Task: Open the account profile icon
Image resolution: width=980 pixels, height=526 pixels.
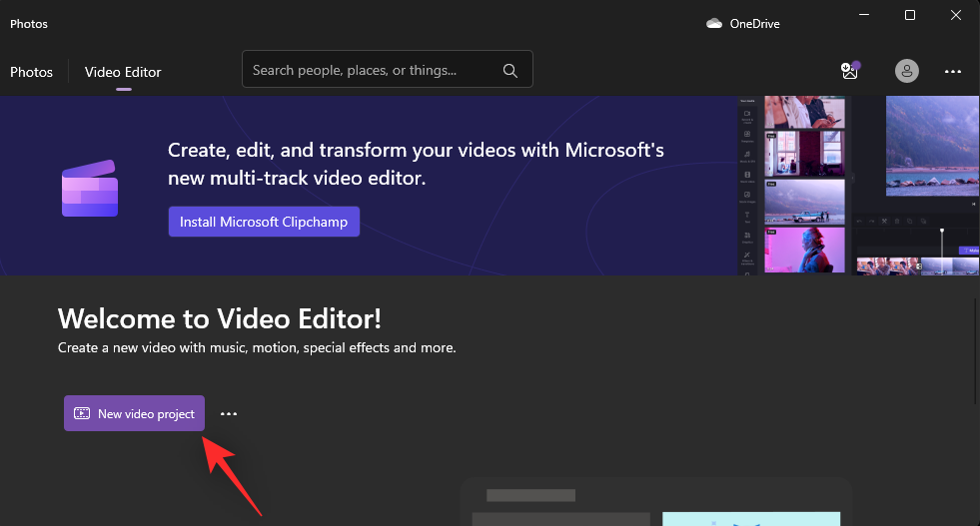Action: pos(907,71)
